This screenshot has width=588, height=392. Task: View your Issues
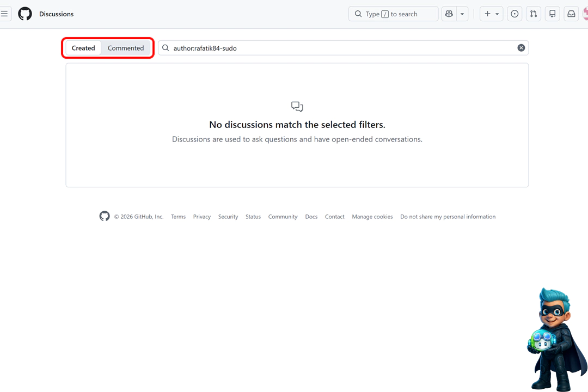[x=514, y=14]
